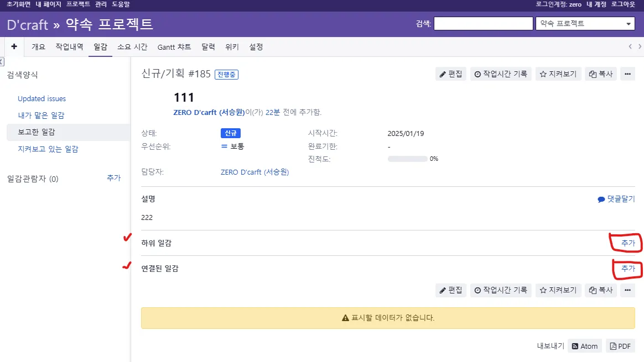
Task: Open the 약속 프로젝트 project jump dropdown
Action: [x=585, y=24]
